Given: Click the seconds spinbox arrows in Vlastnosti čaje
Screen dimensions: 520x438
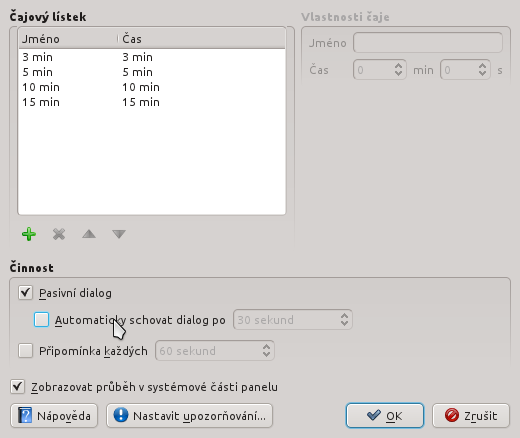Looking at the screenshot, I should pos(482,70).
